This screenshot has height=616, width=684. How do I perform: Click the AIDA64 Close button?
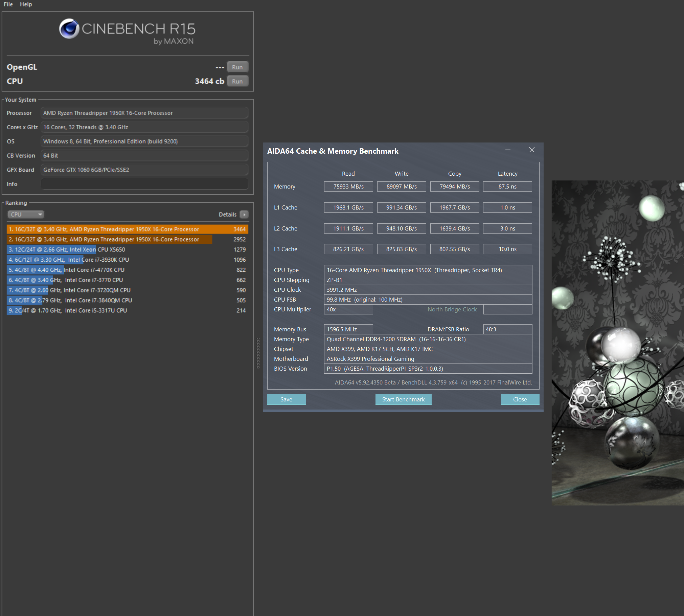520,399
